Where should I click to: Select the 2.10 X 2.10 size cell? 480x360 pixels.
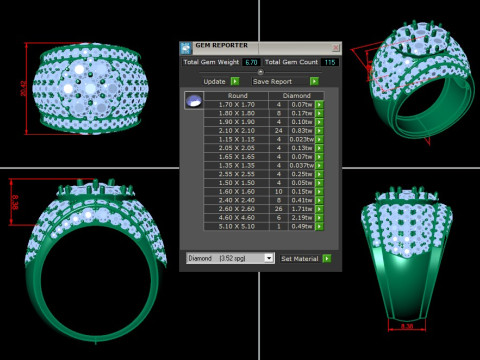coord(237,131)
